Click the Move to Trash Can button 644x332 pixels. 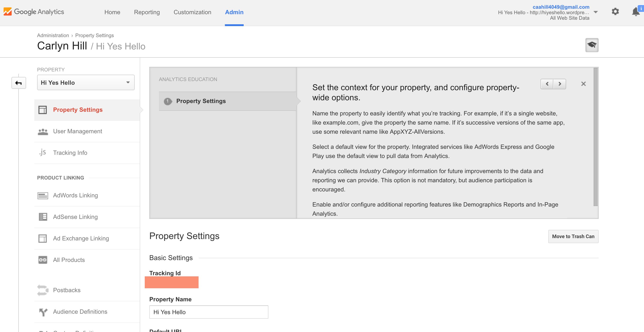[573, 237]
